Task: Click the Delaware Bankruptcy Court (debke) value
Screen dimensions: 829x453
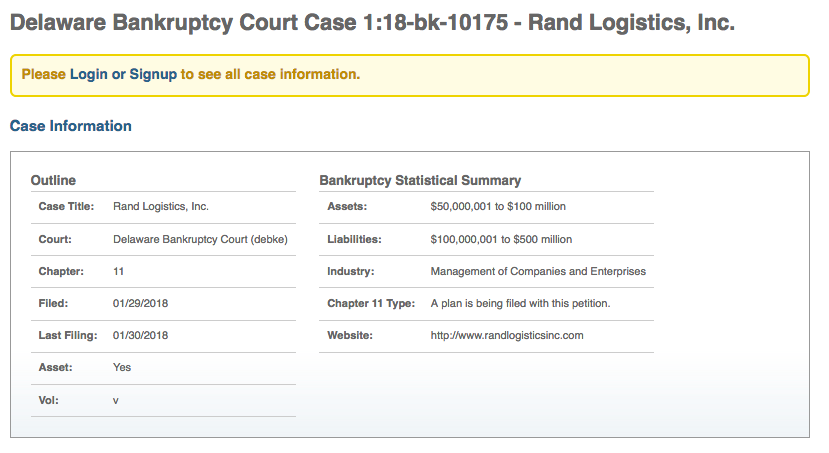Action: click(x=200, y=239)
